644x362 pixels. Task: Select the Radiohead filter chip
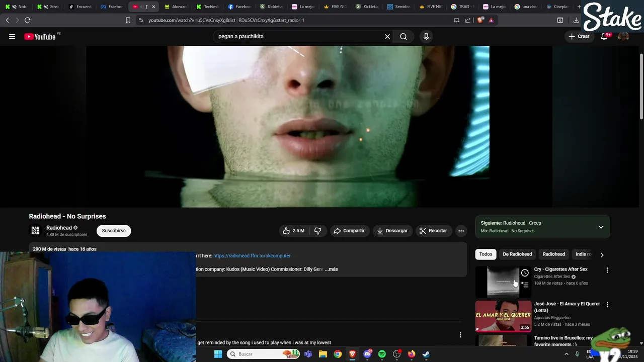tap(553, 254)
